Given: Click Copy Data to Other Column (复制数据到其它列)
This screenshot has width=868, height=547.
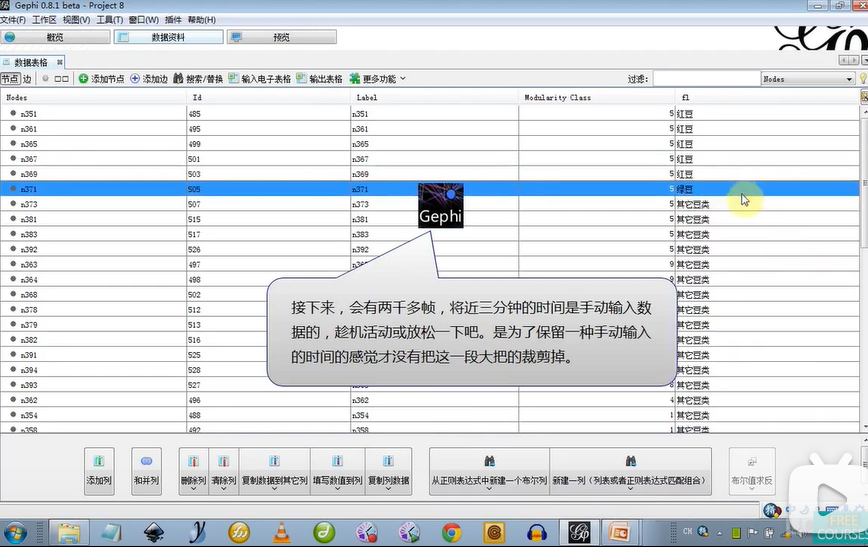Looking at the screenshot, I should pyautogui.click(x=274, y=469).
